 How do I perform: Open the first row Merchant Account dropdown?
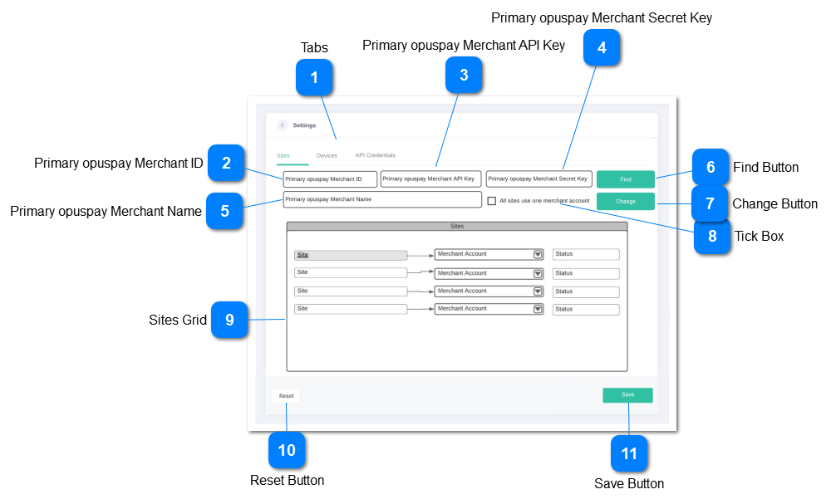click(538, 255)
